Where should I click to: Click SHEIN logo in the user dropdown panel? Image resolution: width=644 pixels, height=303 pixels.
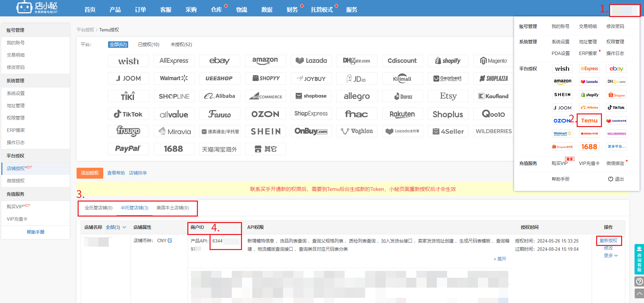[562, 95]
